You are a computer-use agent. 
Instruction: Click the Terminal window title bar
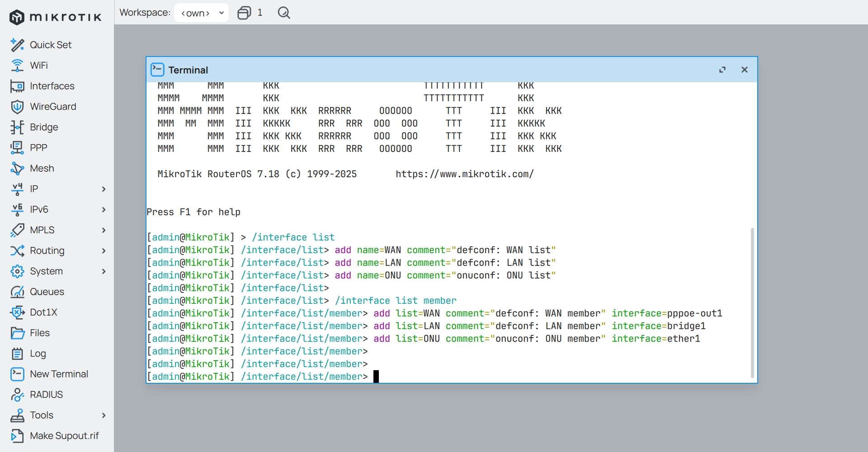452,70
